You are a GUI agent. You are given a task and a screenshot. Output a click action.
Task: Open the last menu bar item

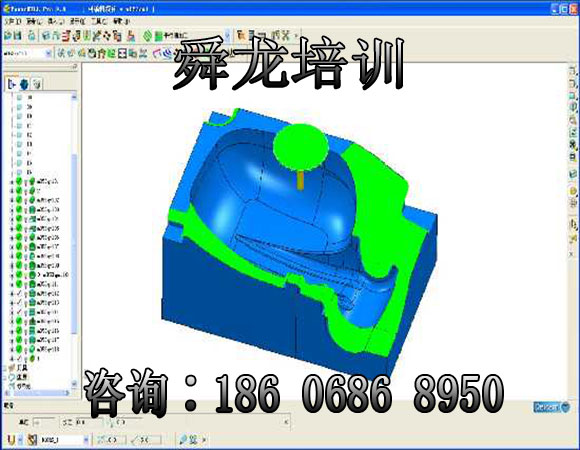pyautogui.click(x=122, y=21)
